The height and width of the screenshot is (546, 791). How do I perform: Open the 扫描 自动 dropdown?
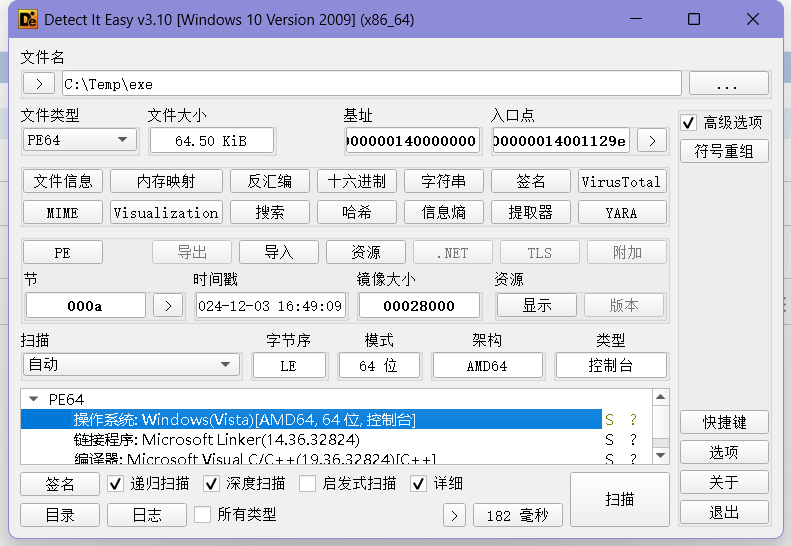coord(132,364)
